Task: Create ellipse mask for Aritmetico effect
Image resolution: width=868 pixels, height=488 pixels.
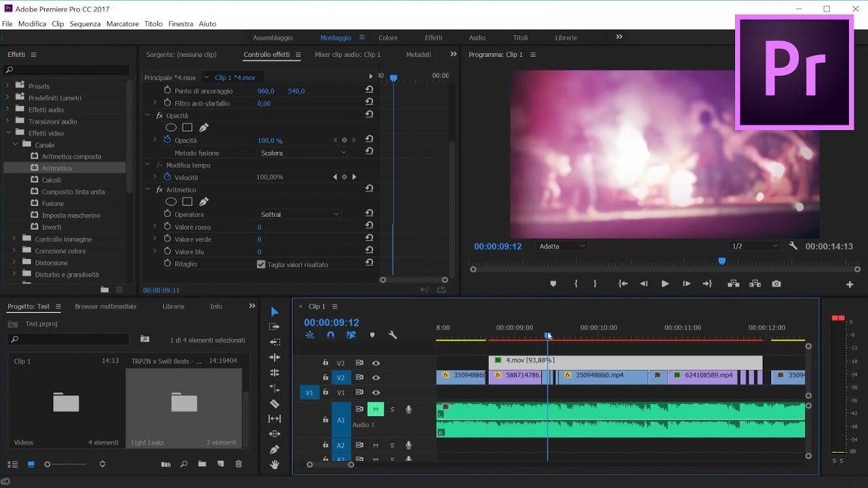Action: point(171,201)
